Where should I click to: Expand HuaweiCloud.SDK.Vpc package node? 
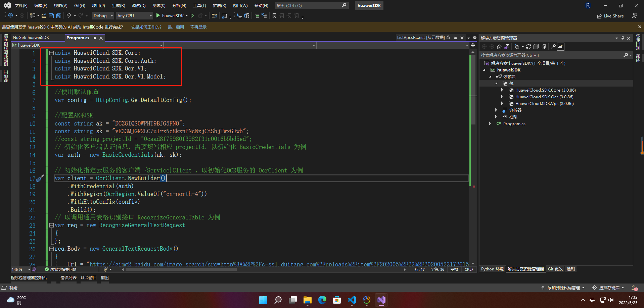tap(502, 103)
